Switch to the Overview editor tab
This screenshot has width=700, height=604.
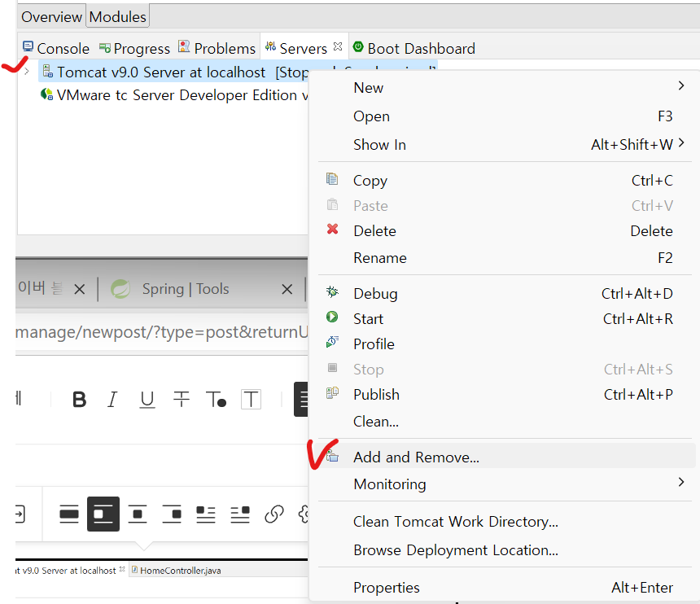(x=52, y=16)
